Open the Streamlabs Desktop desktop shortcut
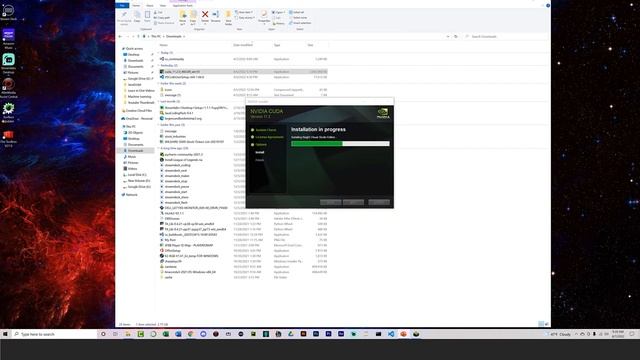640x360 pixels. 9,64
